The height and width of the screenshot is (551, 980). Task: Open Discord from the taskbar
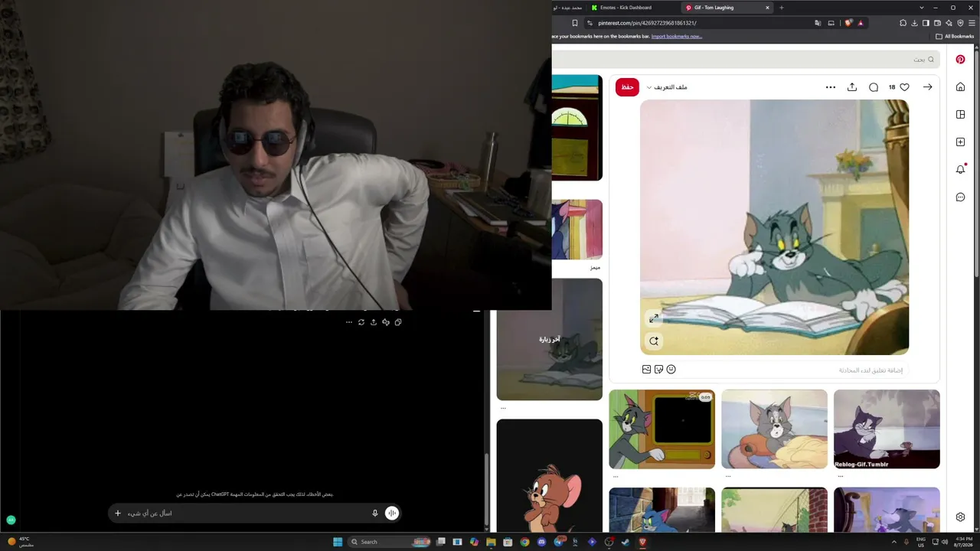pos(541,542)
